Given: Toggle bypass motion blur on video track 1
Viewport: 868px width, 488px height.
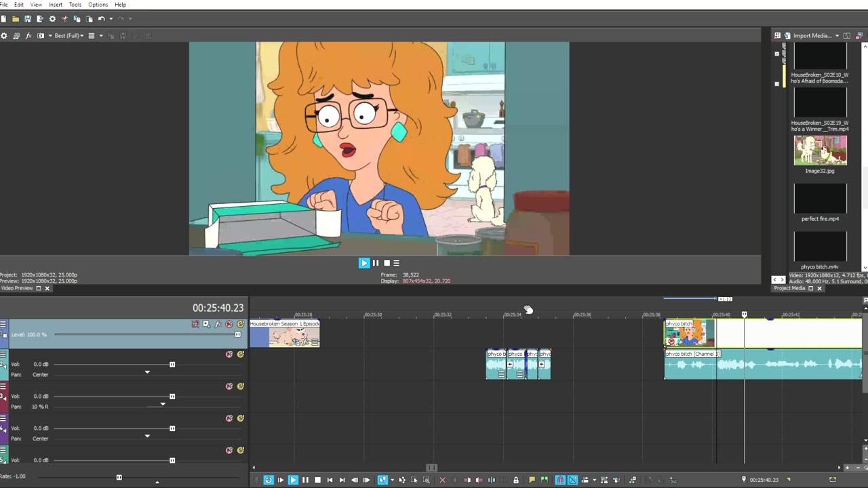Looking at the screenshot, I should coord(195,325).
